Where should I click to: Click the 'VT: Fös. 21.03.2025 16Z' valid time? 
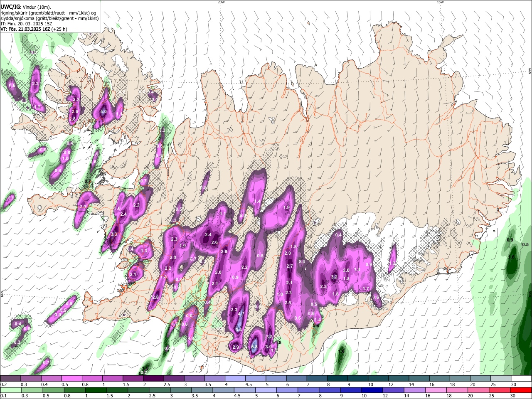pyautogui.click(x=25, y=29)
